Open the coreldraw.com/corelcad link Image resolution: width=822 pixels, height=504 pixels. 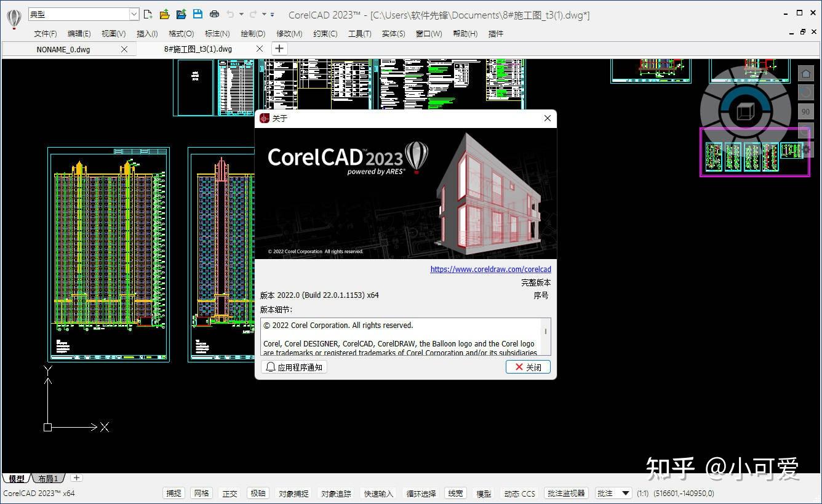pyautogui.click(x=490, y=269)
